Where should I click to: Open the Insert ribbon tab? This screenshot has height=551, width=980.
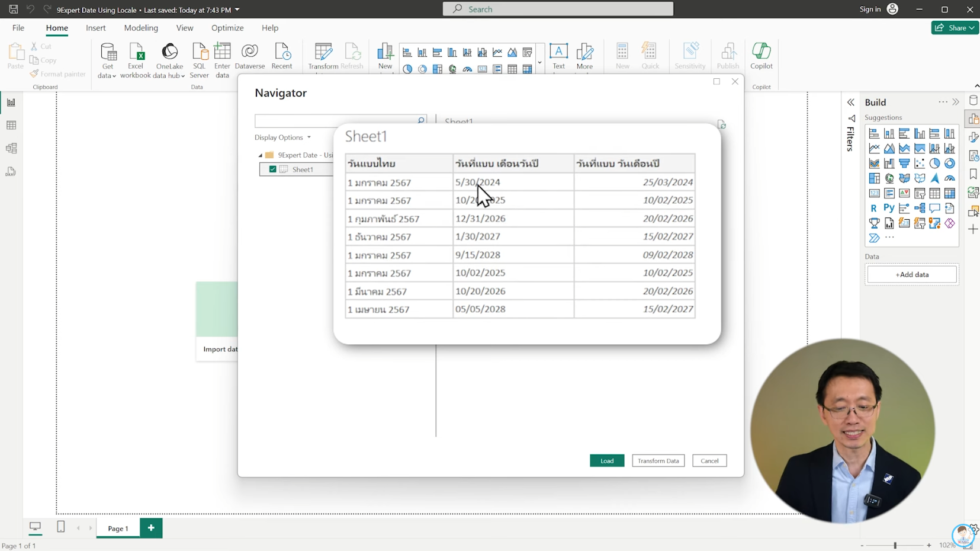point(95,28)
